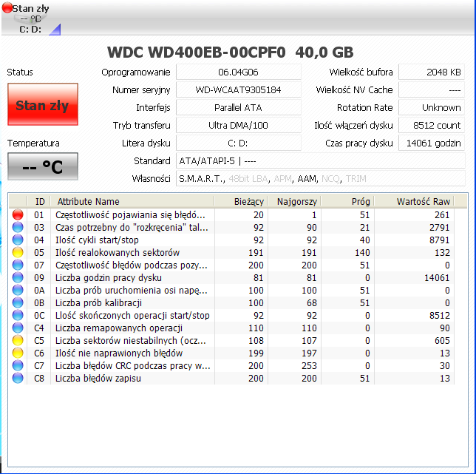476x474 pixels.
Task: Click the blue status icon of attribute 04
Action: [18, 240]
